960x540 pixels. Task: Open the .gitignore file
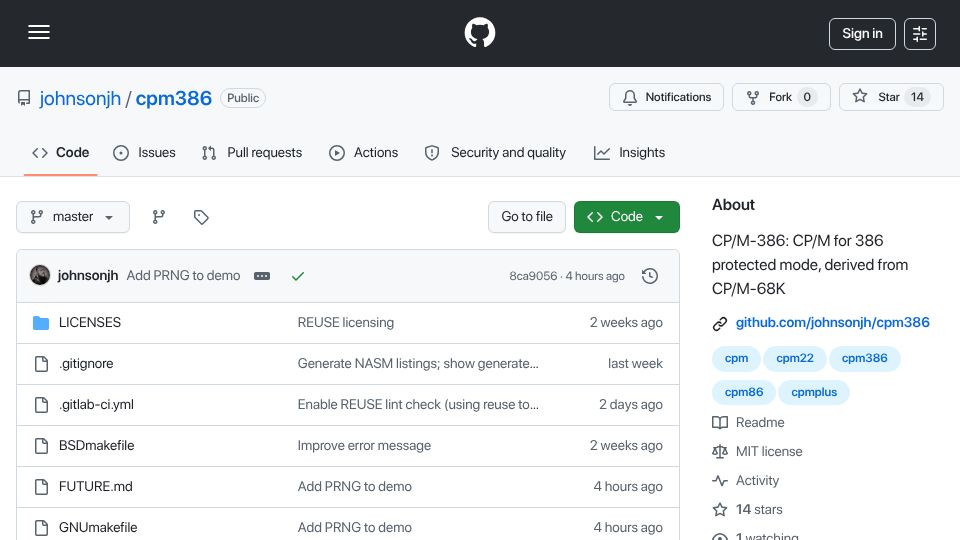pos(86,364)
